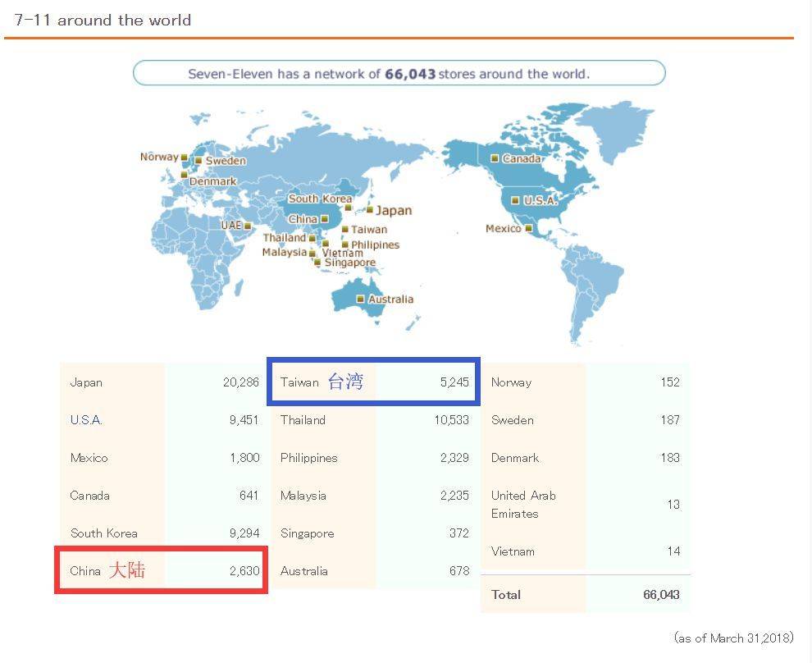The width and height of the screenshot is (812, 663).
Task: Select the value 2,235
Action: coord(454,495)
